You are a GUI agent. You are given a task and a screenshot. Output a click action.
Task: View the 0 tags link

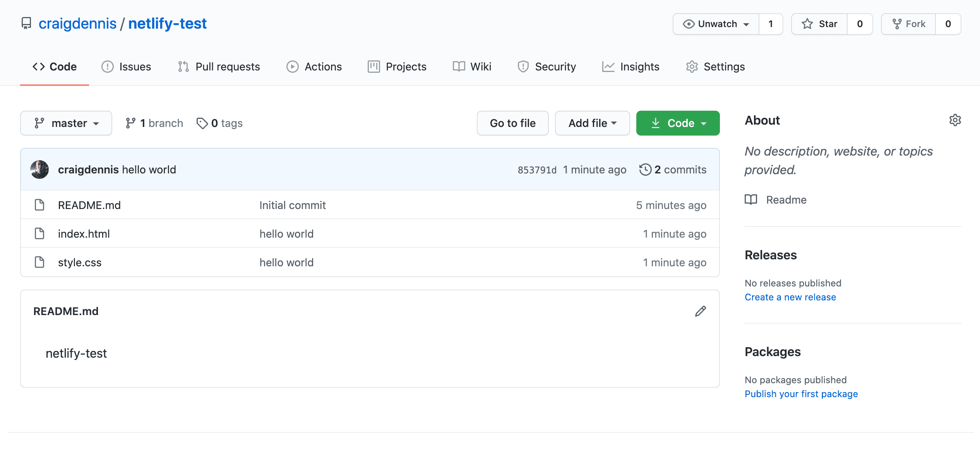(219, 123)
